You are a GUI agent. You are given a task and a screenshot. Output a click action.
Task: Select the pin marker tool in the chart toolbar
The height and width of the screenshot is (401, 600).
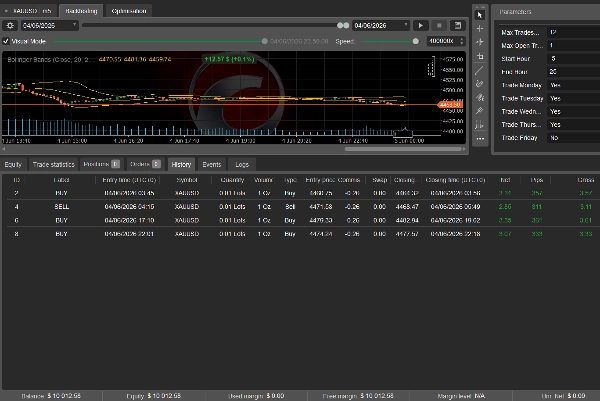[x=479, y=111]
